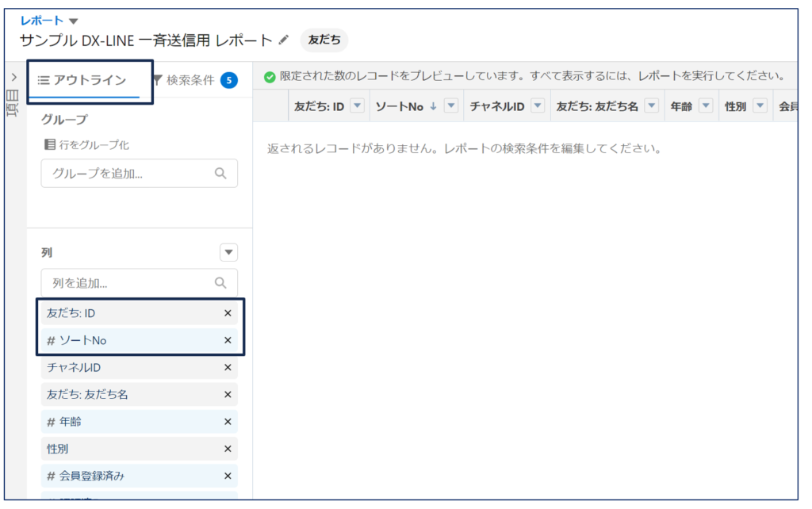Expand the 項目 fields side panel
812x509 pixels.
(14, 77)
